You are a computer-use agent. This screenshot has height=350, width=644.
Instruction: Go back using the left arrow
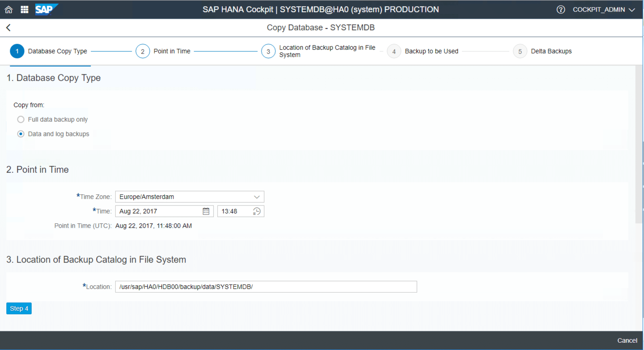point(9,27)
